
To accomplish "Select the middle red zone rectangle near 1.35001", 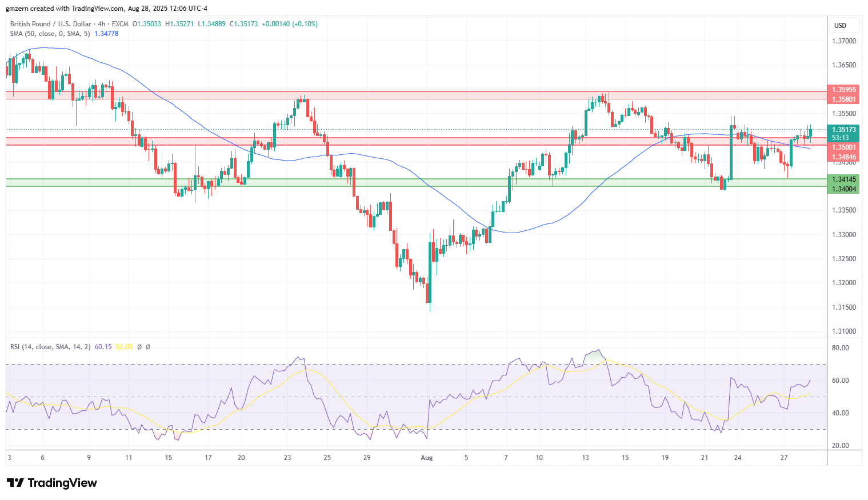I will [416, 141].
